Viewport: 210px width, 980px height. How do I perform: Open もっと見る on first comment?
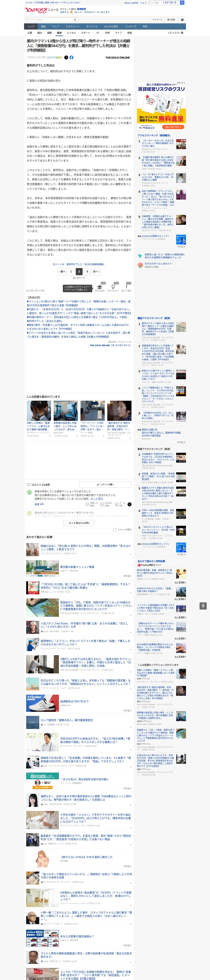[x=97, y=499]
